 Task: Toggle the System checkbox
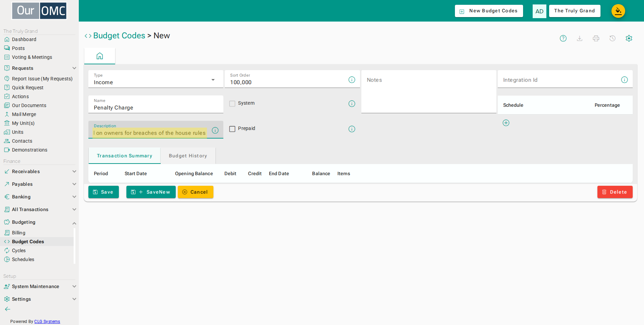tap(232, 104)
